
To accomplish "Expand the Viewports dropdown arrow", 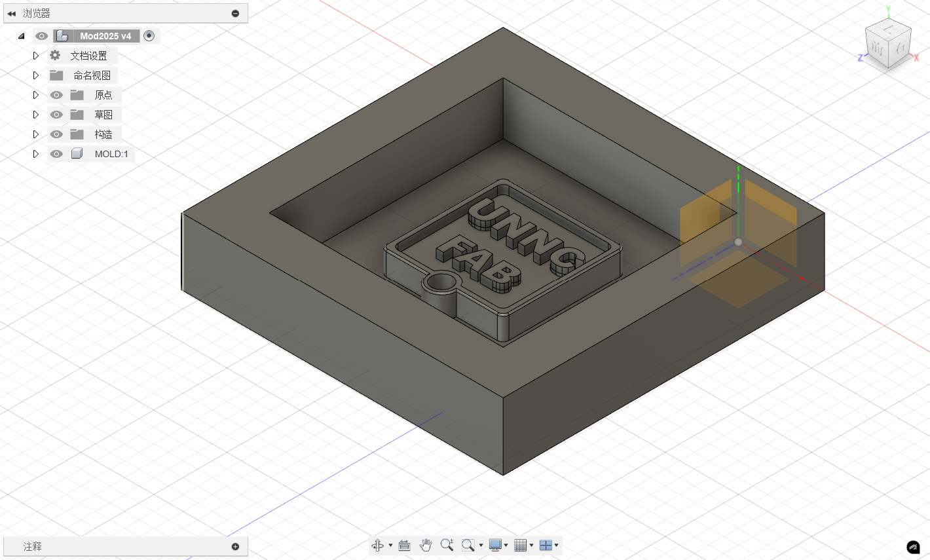I will [557, 545].
